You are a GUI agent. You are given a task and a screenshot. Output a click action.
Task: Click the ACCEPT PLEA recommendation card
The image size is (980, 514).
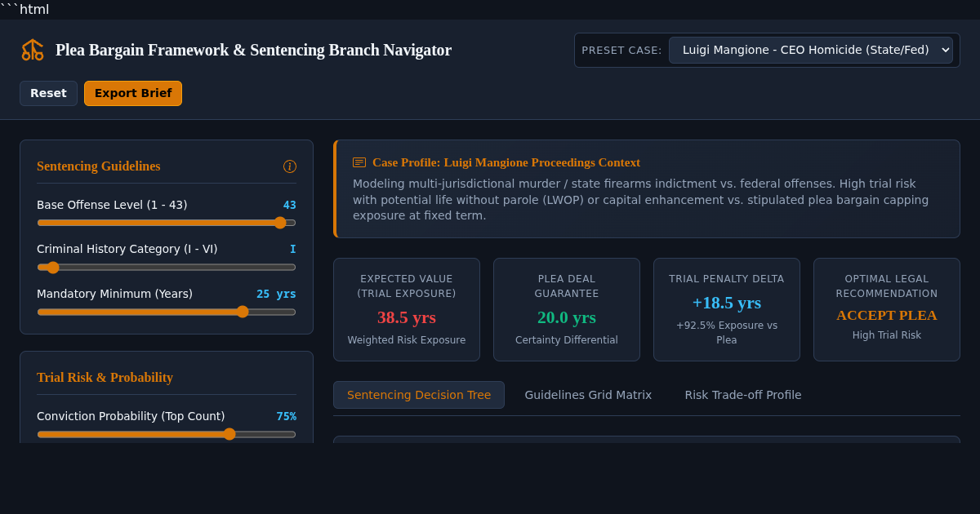coord(887,309)
